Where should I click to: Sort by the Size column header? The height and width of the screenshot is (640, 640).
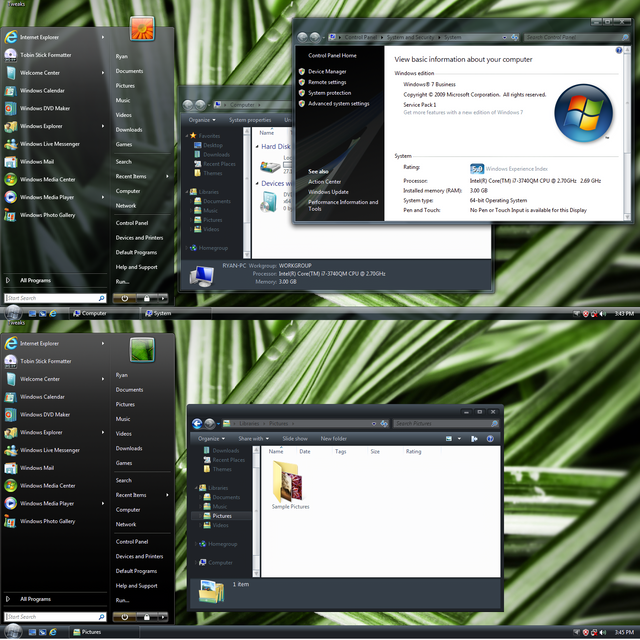pyautogui.click(x=375, y=451)
